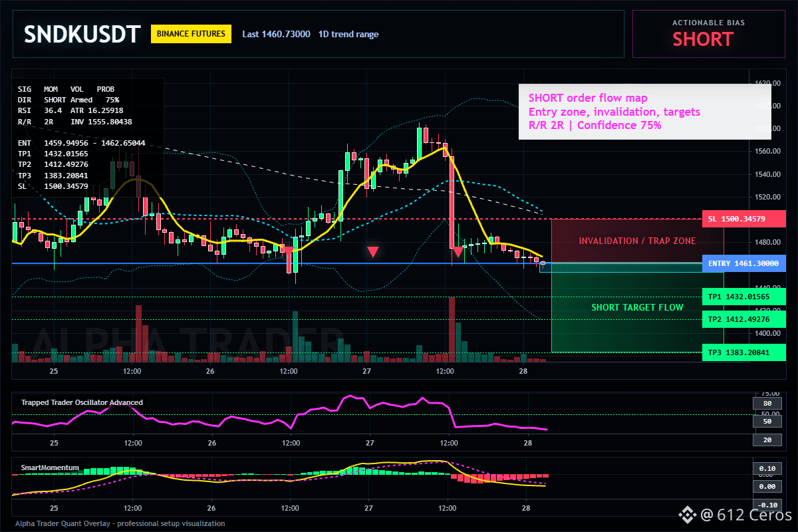This screenshot has width=798, height=532.
Task: Click the 'DIR SHORT Armed 75%' stats row
Action: [x=68, y=99]
